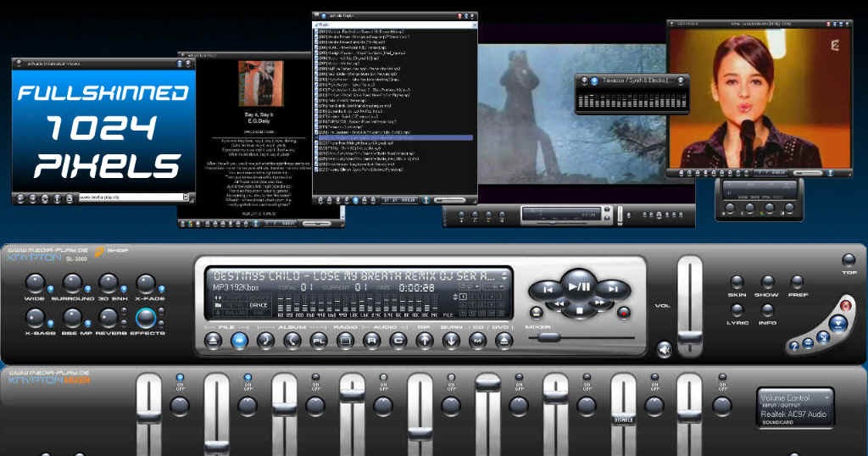Mute audio with the speaker icon near VOL
Viewport: 868px width, 456px height.
click(x=665, y=349)
